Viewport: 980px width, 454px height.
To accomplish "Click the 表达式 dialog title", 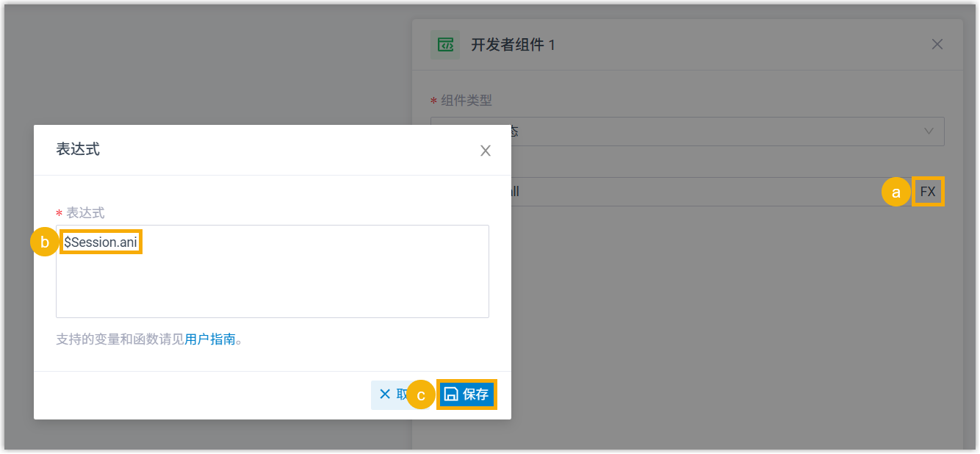I will tap(78, 150).
